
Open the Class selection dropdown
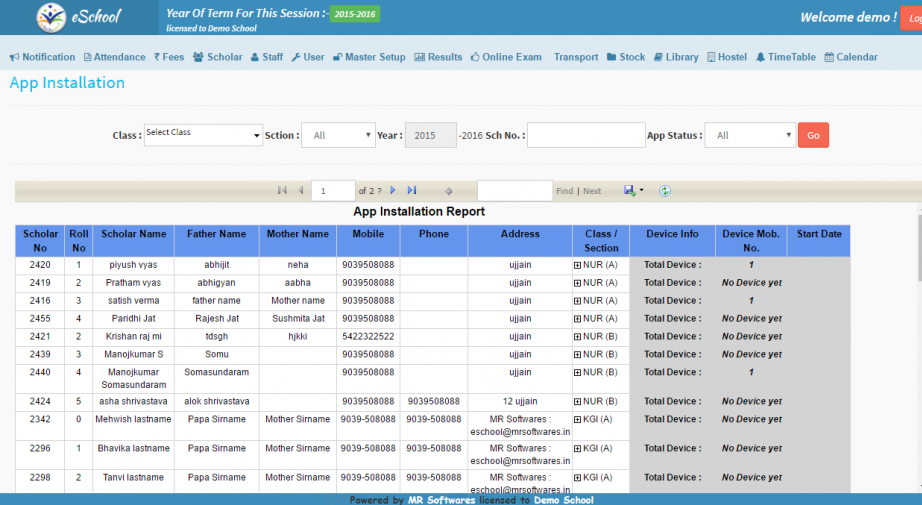[202, 135]
